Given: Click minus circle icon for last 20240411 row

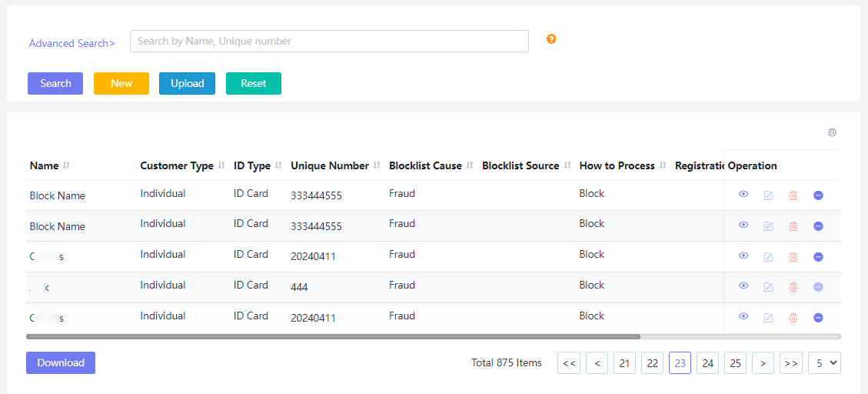Looking at the screenshot, I should click(818, 318).
